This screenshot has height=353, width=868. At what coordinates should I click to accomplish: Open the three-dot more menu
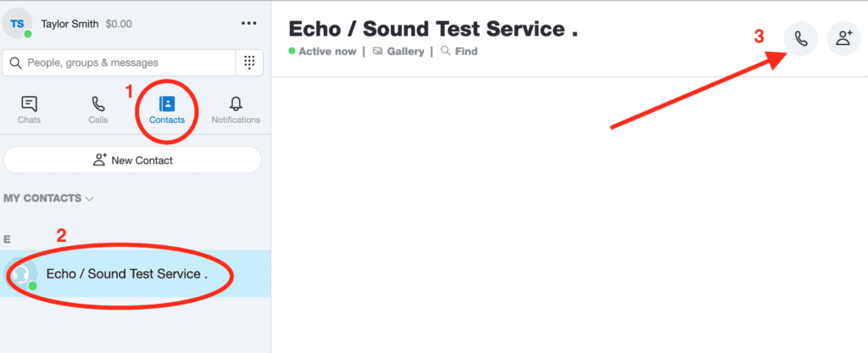(248, 24)
